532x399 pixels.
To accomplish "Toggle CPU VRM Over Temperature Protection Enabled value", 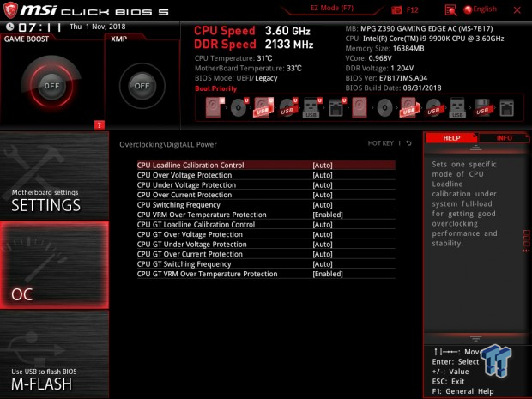I will pos(328,215).
